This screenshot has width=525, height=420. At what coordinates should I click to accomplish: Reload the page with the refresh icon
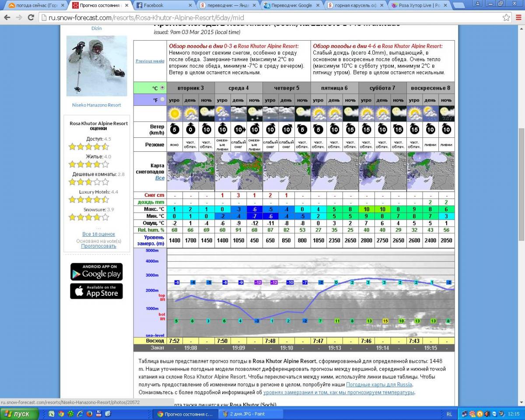point(31,17)
